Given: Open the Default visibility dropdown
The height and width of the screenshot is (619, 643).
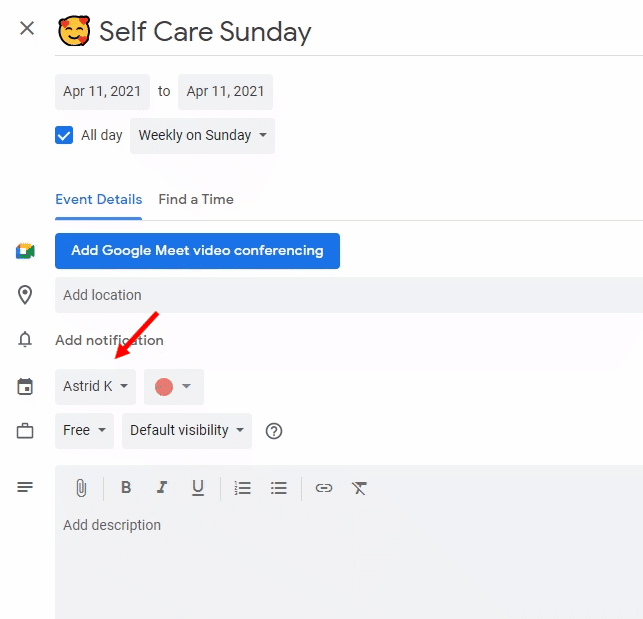Looking at the screenshot, I should pyautogui.click(x=187, y=431).
